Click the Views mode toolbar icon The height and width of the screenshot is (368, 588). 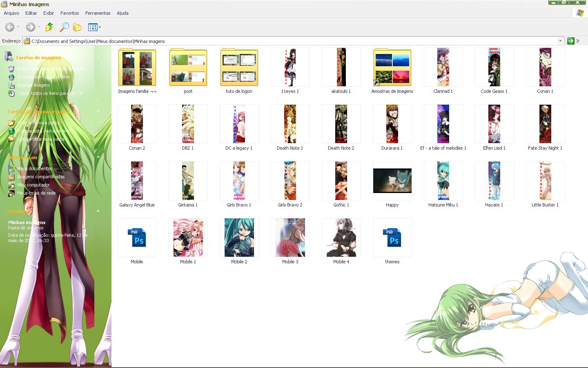point(93,27)
